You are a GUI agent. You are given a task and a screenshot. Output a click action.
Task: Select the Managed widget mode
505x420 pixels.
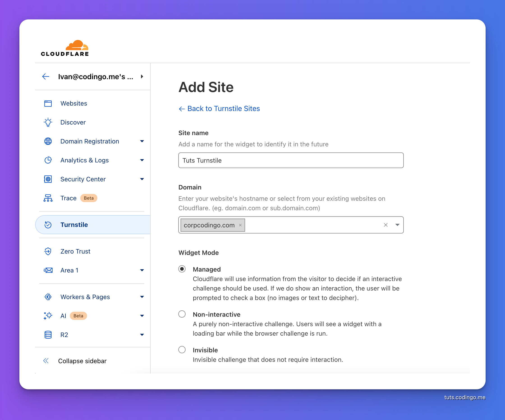(182, 269)
